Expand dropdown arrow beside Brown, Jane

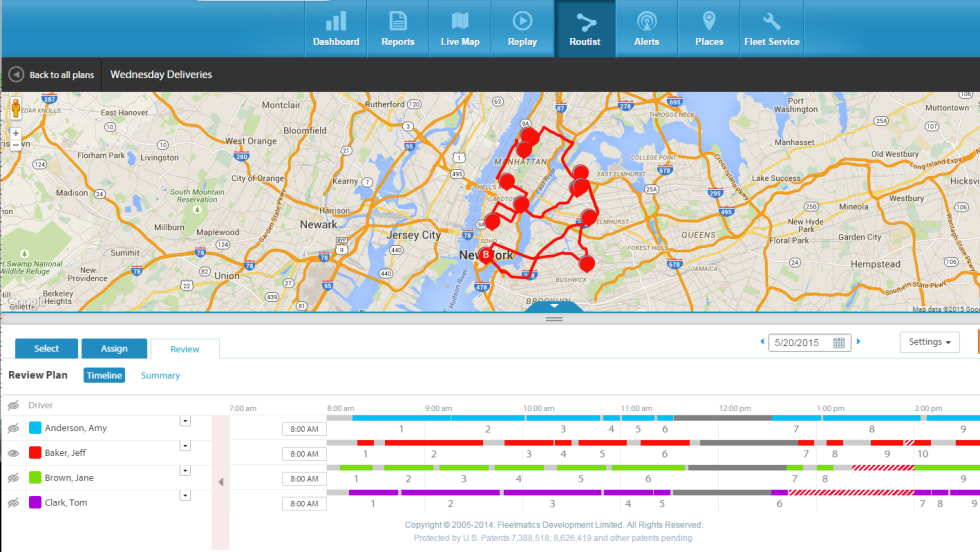[185, 471]
